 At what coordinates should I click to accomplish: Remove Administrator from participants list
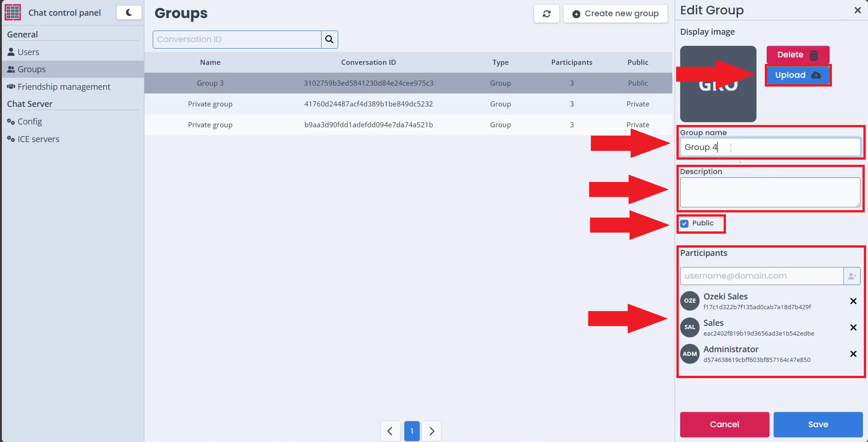pyautogui.click(x=853, y=354)
